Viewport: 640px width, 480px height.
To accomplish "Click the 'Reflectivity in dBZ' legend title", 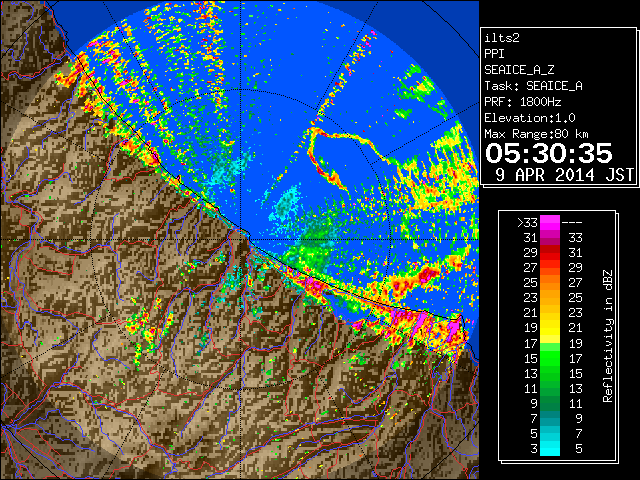I will click(x=608, y=336).
